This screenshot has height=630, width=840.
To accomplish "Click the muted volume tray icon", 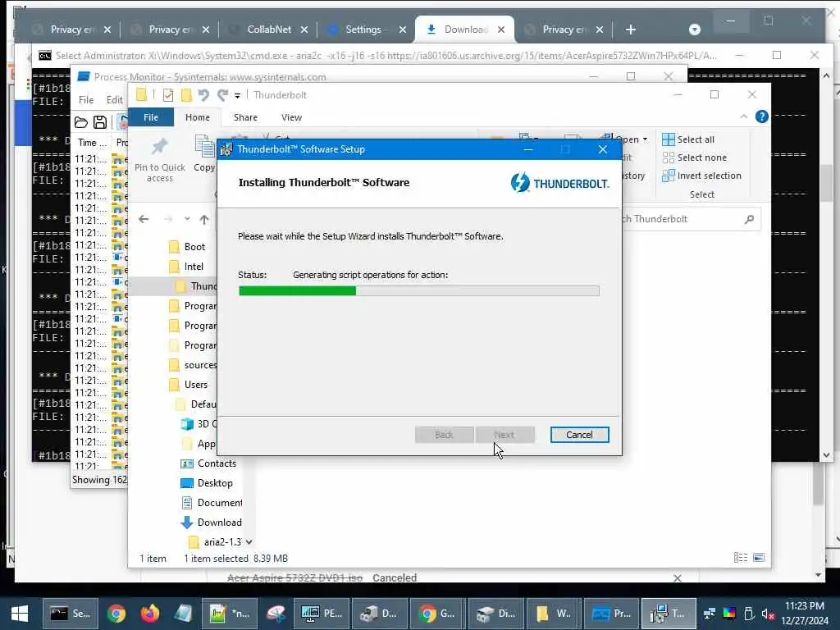I will click(x=768, y=614).
